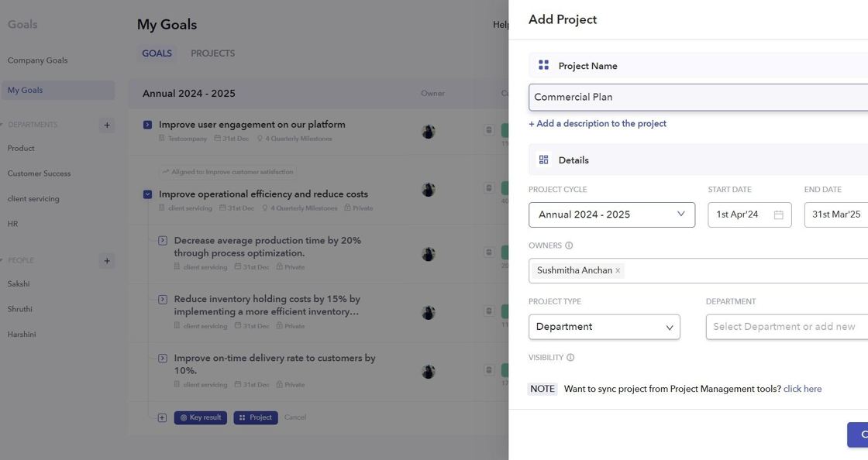Expand the Improve on-time delivery rate item

tap(163, 359)
